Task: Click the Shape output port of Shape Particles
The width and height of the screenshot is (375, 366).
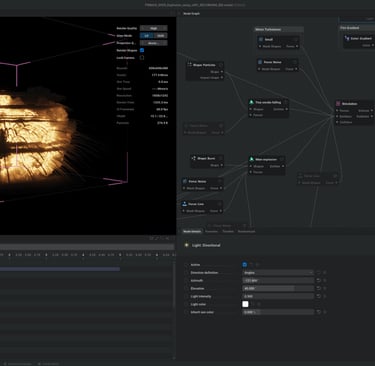Action: click(x=222, y=72)
